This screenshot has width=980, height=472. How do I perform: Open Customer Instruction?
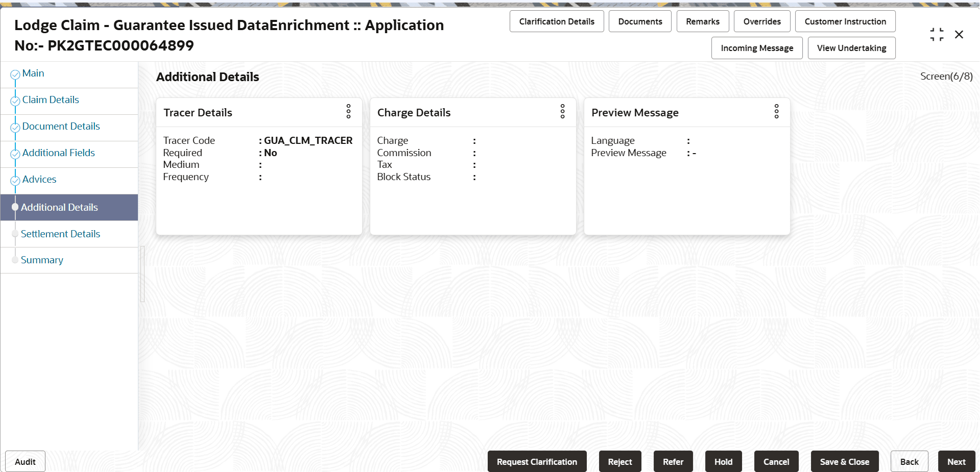(845, 21)
